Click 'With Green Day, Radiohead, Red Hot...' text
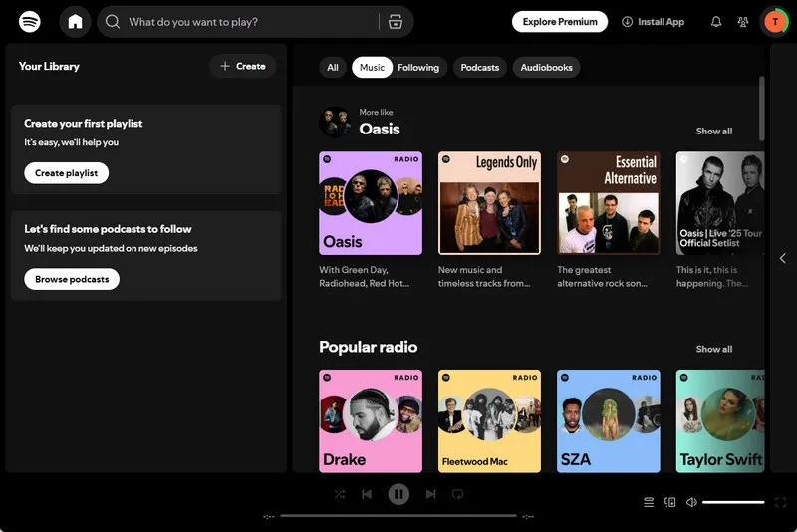The image size is (797, 532). coord(364,276)
